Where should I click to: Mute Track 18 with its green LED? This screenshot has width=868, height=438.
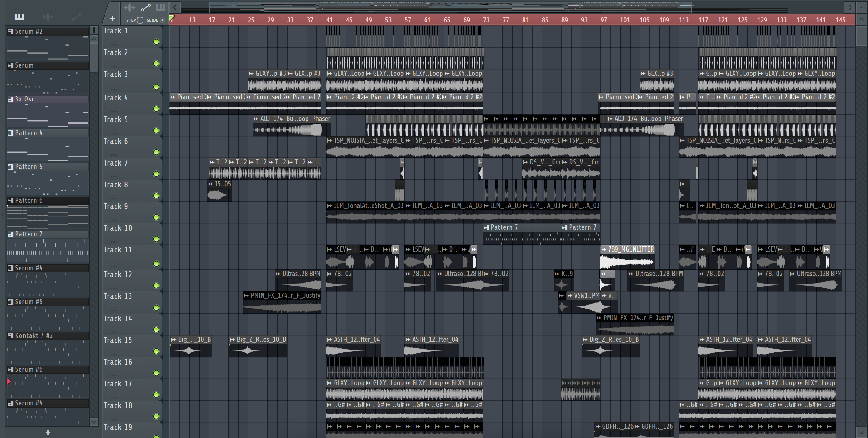tap(156, 416)
